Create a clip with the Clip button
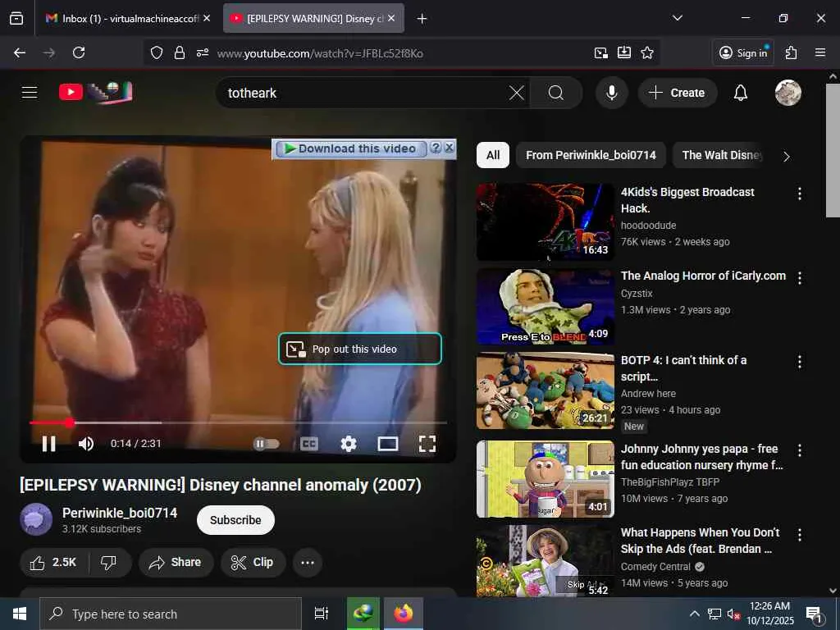The image size is (840, 630). (x=253, y=562)
